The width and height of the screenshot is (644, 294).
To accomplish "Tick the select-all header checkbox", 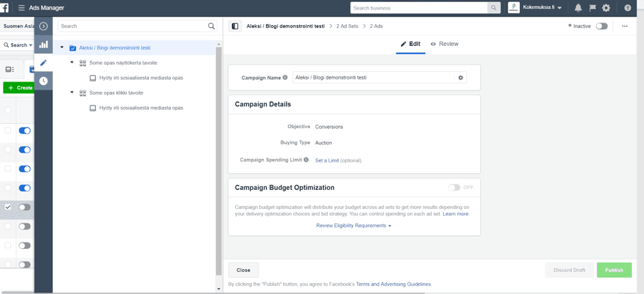I will point(8,110).
